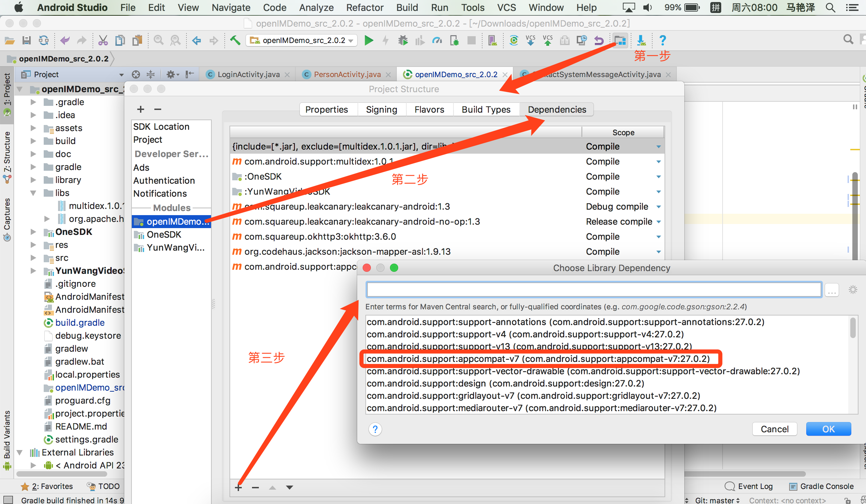Expand the src folder

tap(33, 258)
